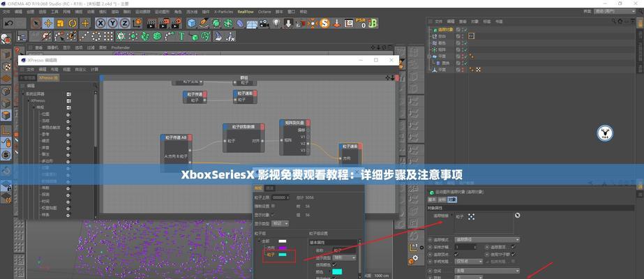
Task: Select 对象 tab in Attribute Manager
Action: [x=452, y=199]
